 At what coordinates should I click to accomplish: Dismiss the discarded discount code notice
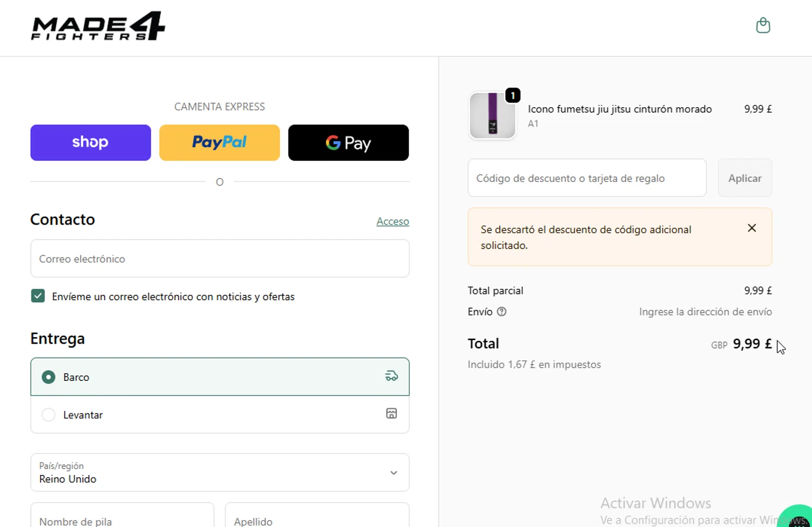[752, 228]
